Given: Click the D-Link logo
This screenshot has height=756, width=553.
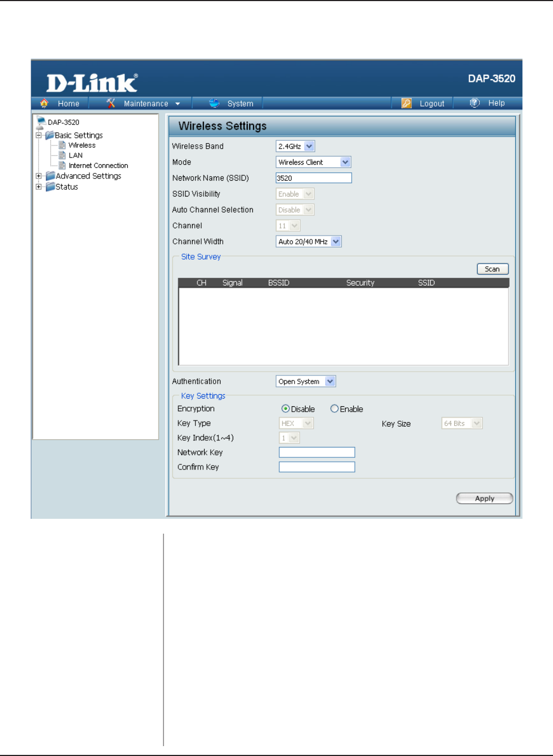Looking at the screenshot, I should click(x=92, y=83).
